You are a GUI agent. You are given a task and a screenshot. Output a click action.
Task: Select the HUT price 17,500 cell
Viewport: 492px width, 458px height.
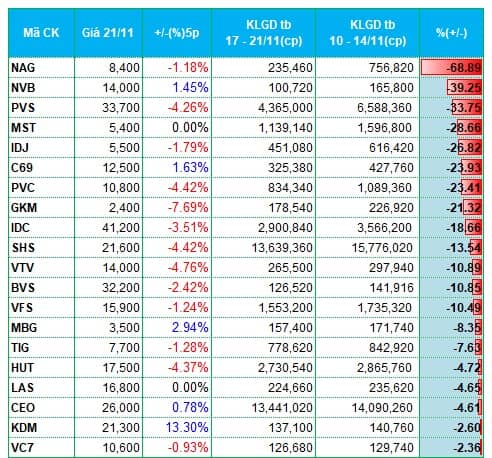click(109, 368)
